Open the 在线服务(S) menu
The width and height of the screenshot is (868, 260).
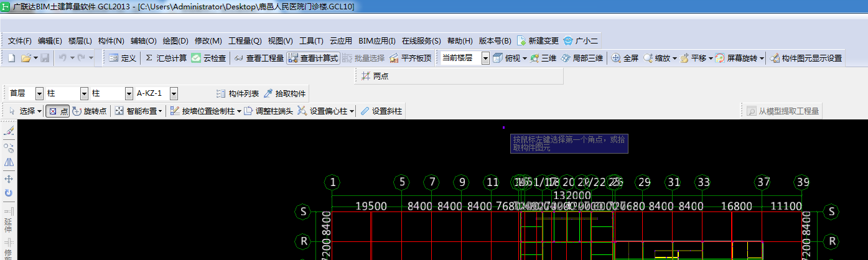(421, 41)
